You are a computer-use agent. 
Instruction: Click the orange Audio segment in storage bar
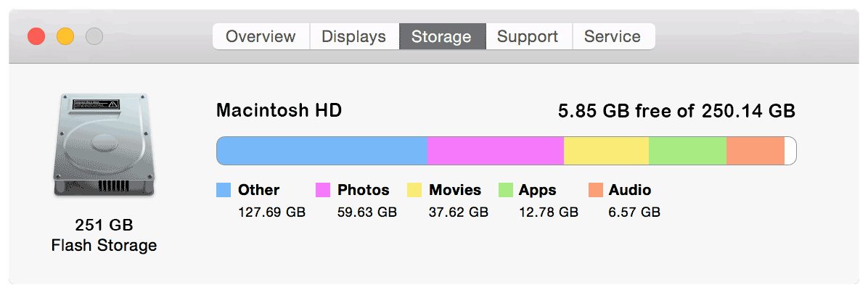[755, 151]
